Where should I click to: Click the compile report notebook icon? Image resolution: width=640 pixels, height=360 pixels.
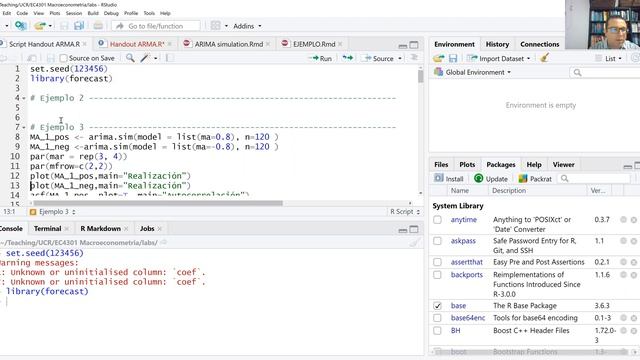(x=169, y=58)
